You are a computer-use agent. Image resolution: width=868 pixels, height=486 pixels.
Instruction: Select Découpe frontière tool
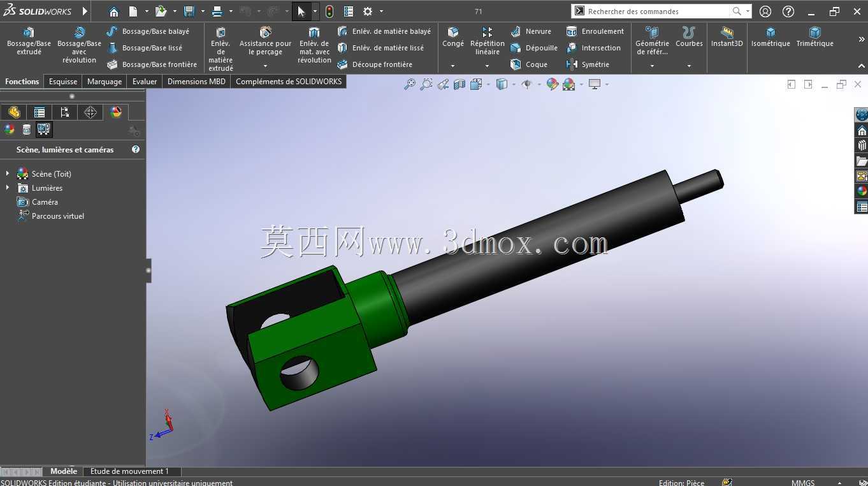[375, 64]
